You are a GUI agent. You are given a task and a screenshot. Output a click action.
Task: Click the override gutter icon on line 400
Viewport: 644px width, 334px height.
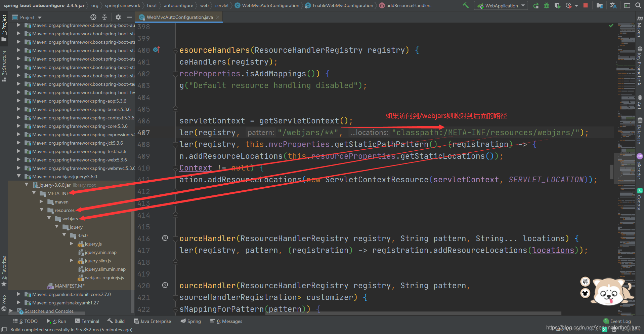pos(157,50)
